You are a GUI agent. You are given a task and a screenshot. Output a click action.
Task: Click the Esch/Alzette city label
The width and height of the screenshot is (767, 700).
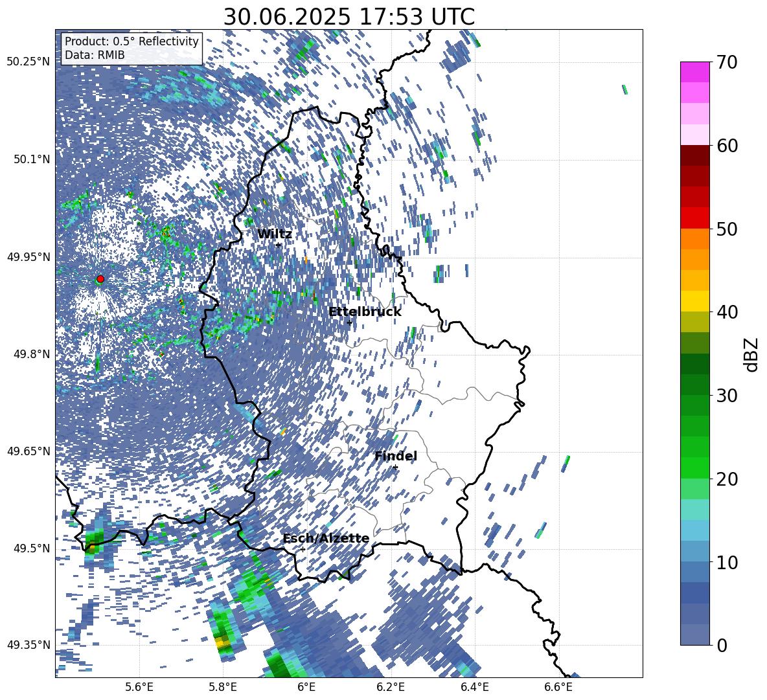coord(326,539)
